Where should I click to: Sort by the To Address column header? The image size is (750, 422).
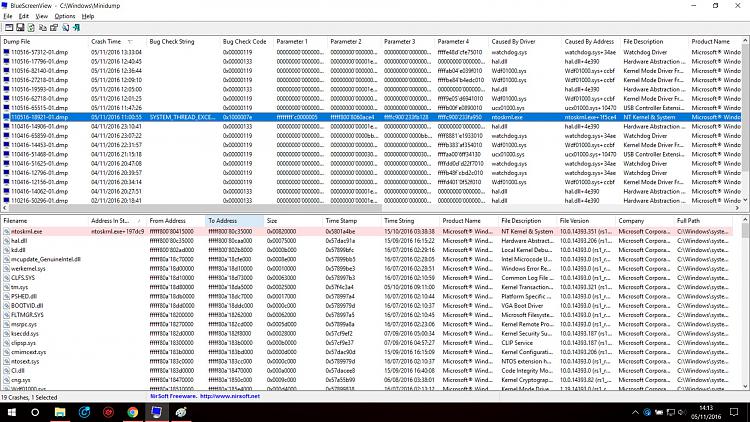(234, 221)
